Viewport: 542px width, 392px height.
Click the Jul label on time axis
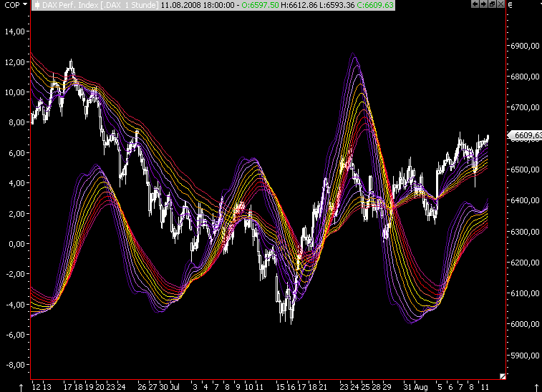pos(175,387)
